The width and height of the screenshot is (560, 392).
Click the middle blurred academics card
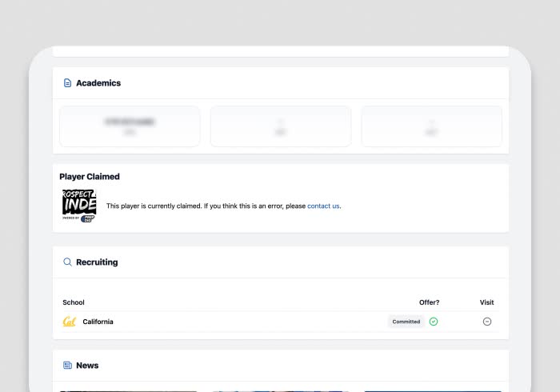pos(281,126)
